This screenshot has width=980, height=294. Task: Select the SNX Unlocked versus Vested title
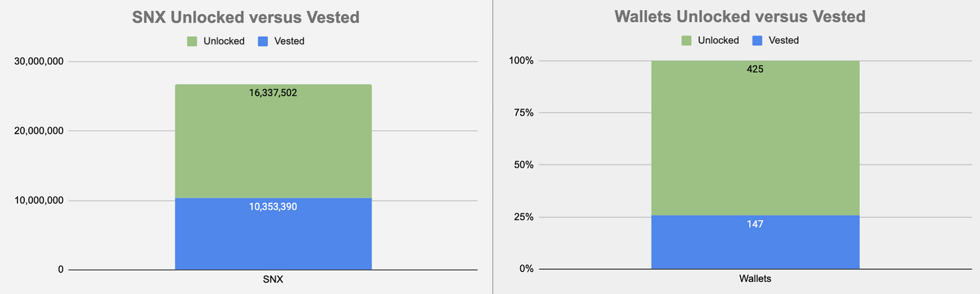click(273, 17)
